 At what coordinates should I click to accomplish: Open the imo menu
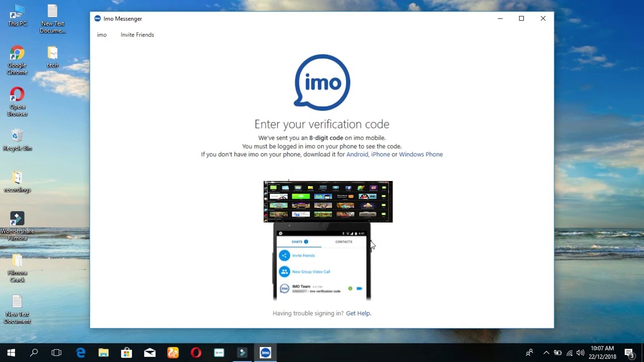102,35
